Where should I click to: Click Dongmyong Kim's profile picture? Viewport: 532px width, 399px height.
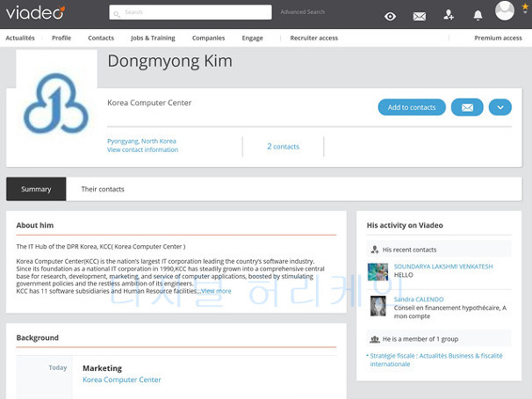point(56,103)
